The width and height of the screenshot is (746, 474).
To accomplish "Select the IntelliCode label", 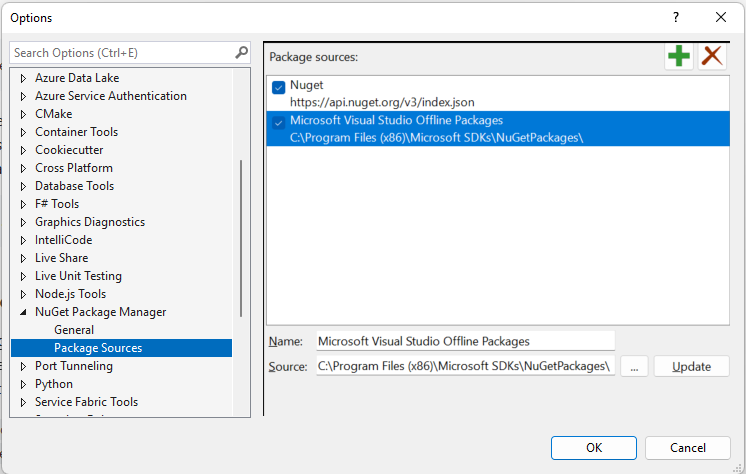I will point(63,240).
